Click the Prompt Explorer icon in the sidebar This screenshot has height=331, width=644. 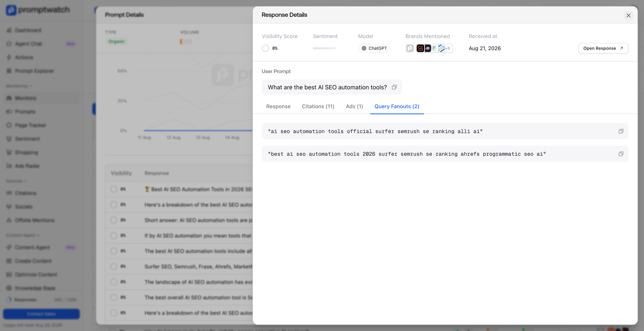click(9, 71)
